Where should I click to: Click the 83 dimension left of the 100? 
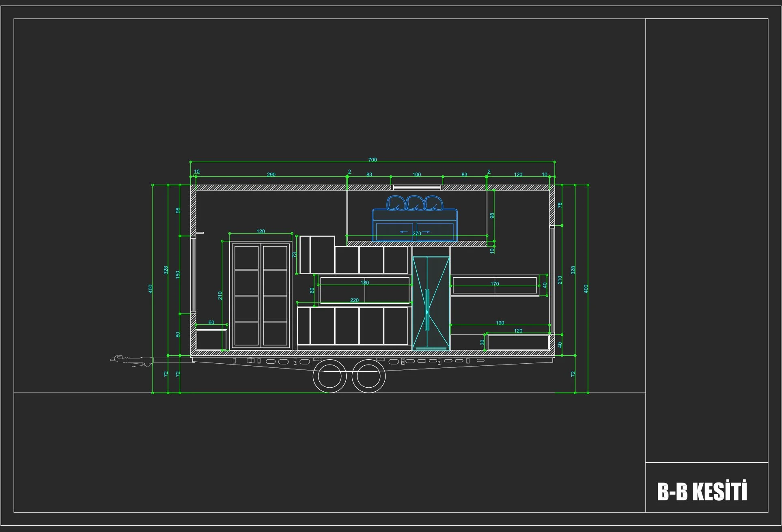click(x=369, y=175)
